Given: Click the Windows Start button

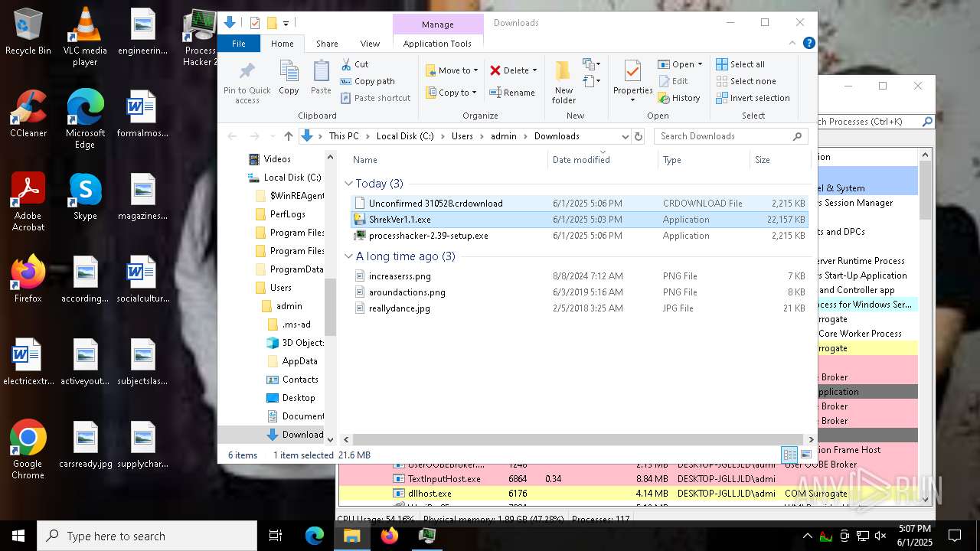Looking at the screenshot, I should coord(18,536).
